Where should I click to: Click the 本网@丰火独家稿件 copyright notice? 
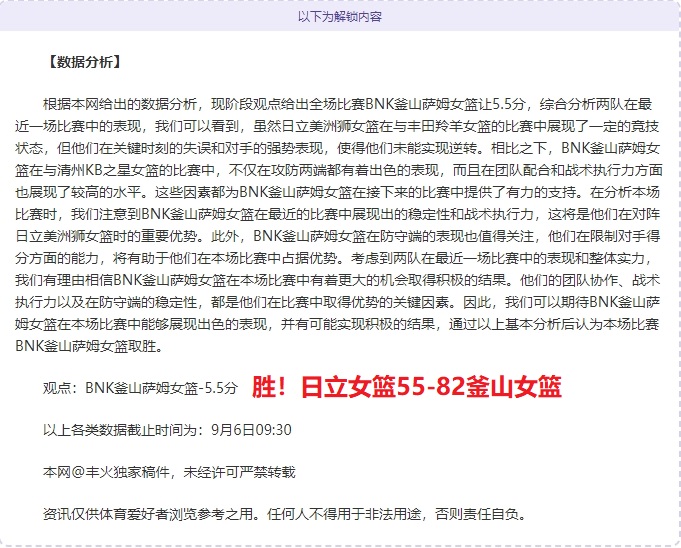pyautogui.click(x=169, y=472)
